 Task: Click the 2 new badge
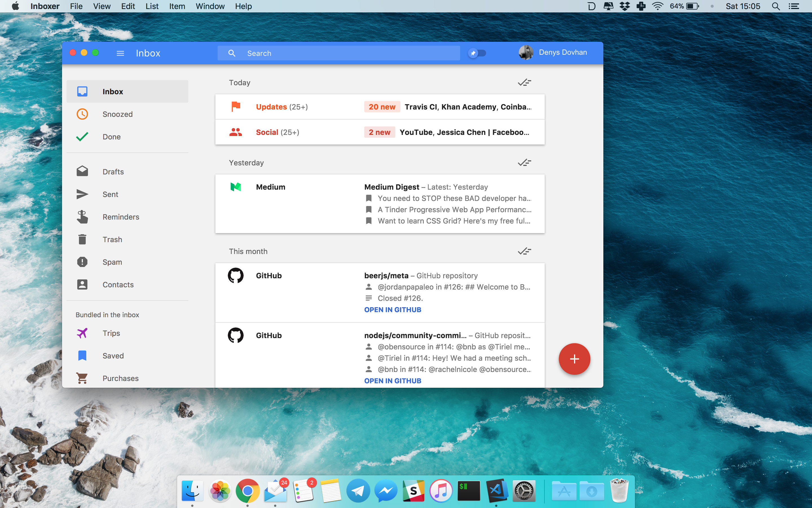tap(379, 132)
